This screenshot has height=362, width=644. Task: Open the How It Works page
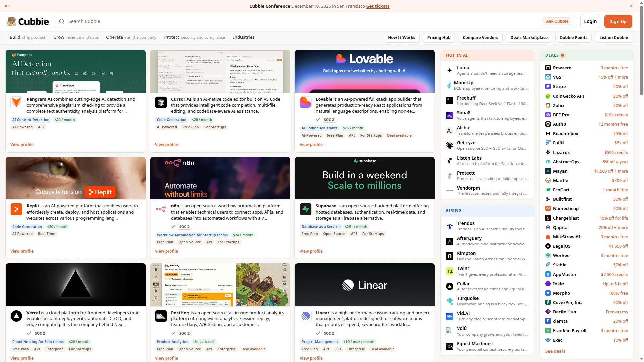[401, 38]
